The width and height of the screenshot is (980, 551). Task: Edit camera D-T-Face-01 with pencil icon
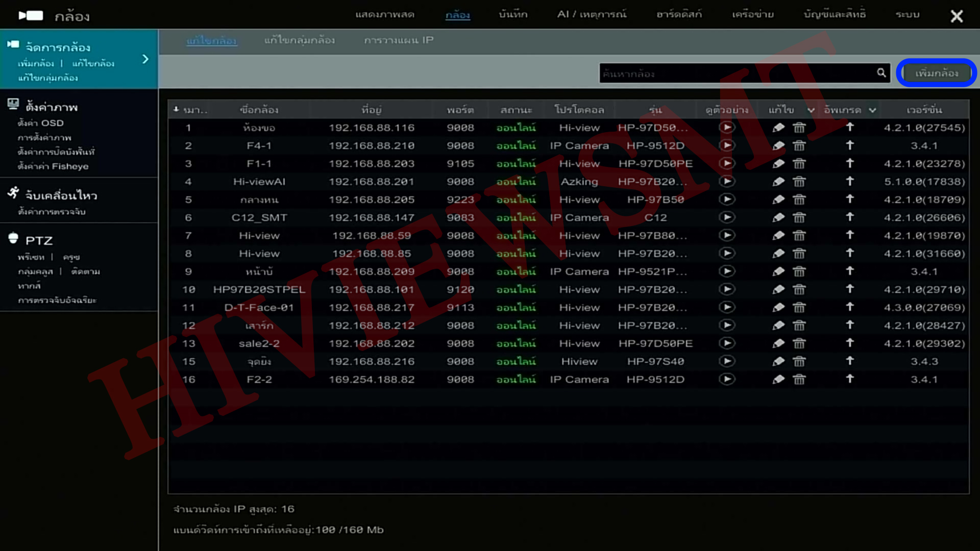point(778,308)
